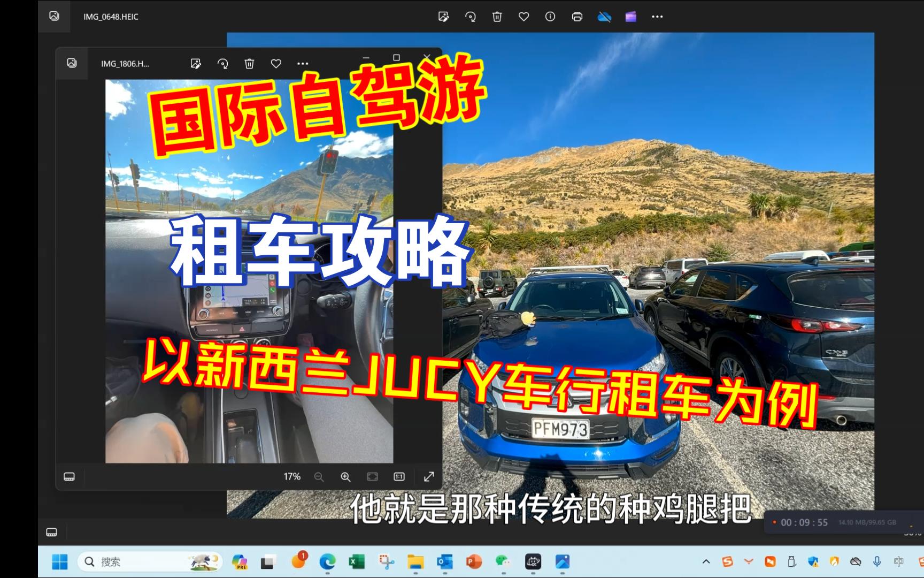This screenshot has height=578, width=924.
Task: Open yellow fire shield tray icon
Action: (x=834, y=562)
